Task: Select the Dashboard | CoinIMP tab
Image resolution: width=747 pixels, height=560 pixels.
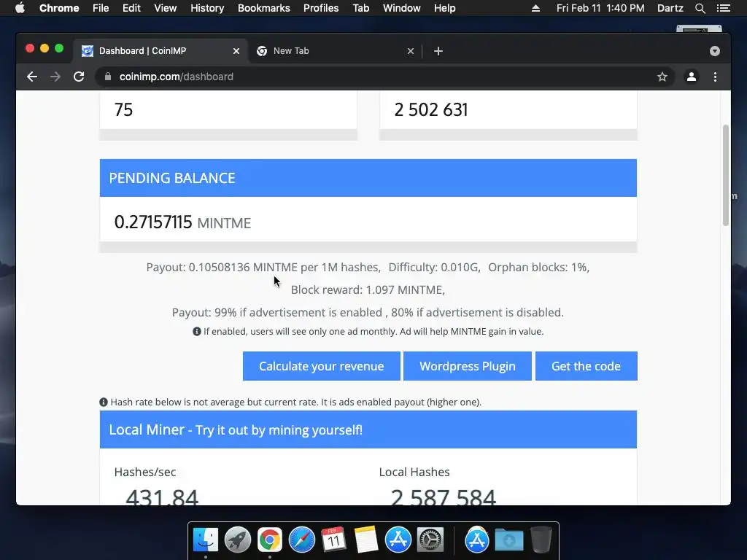Action: 160,51
